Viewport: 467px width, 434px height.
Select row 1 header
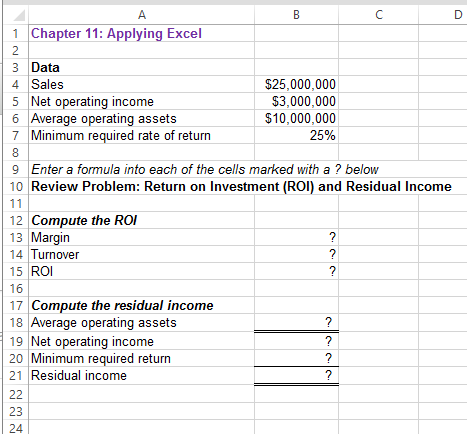coord(15,33)
